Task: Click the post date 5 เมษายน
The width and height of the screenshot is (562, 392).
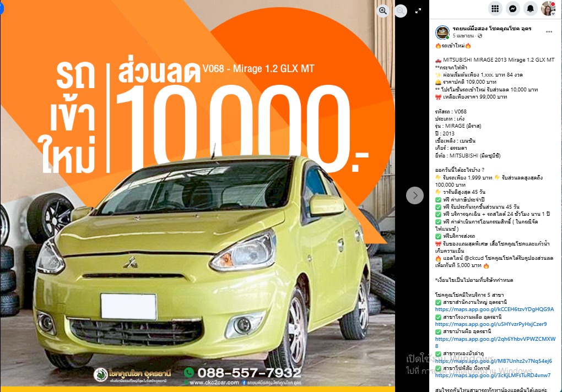Action: click(463, 36)
